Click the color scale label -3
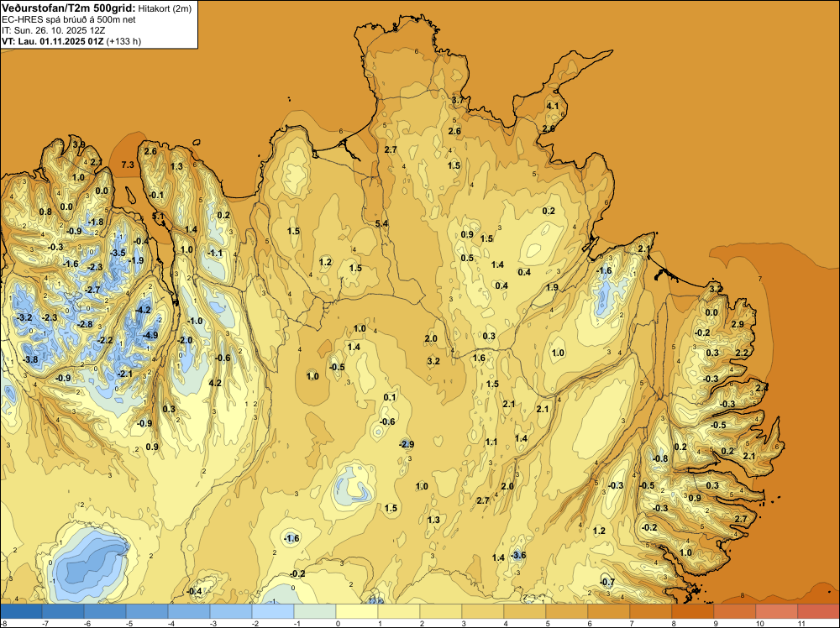 [213, 623]
